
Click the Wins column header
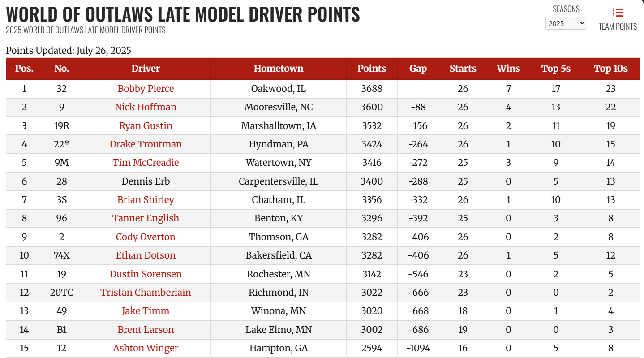tap(508, 69)
